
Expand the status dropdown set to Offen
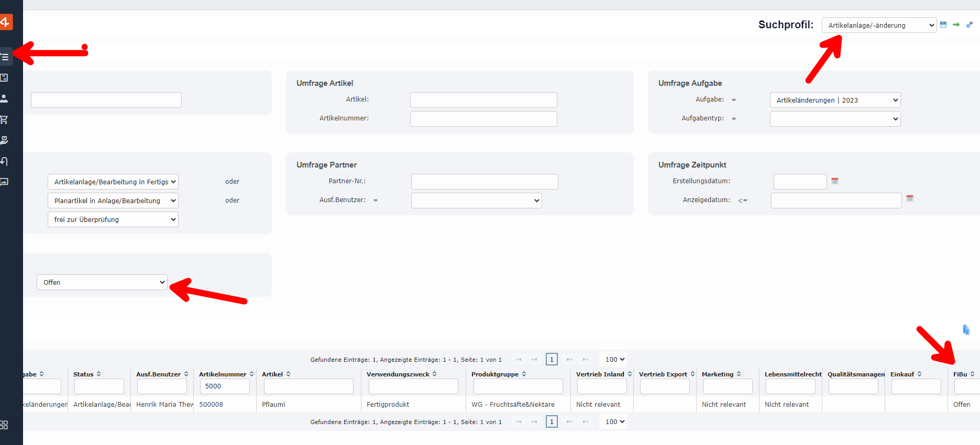(x=102, y=282)
